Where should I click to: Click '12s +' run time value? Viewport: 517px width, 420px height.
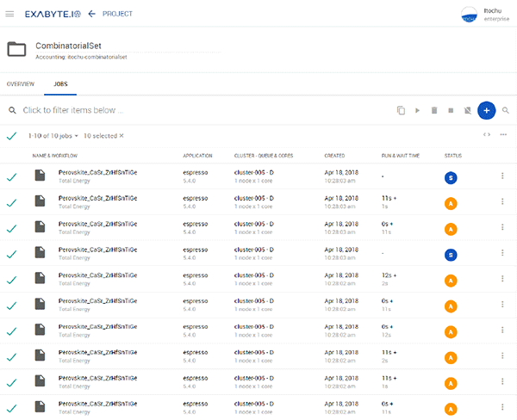click(389, 275)
